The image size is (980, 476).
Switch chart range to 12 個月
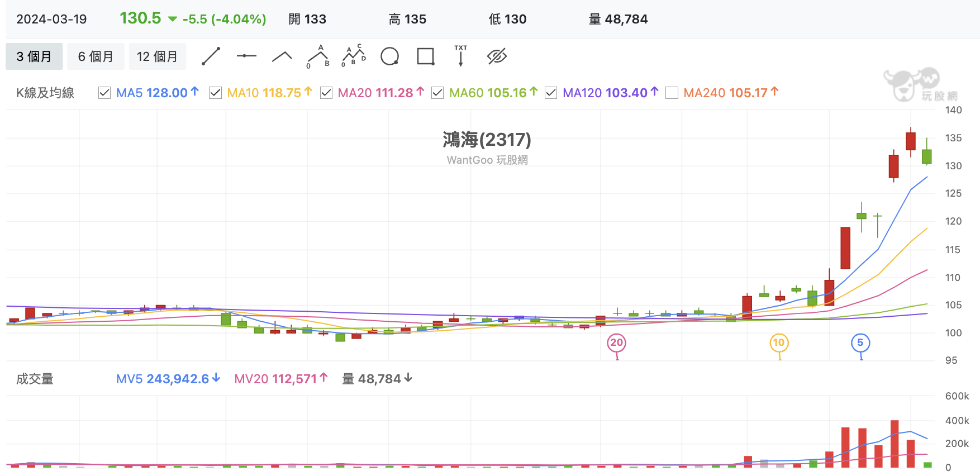tap(158, 56)
